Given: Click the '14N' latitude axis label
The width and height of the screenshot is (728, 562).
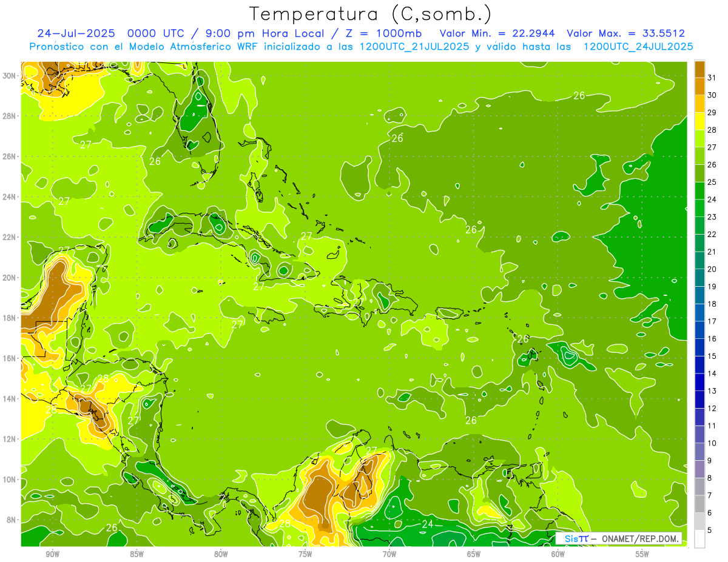Looking at the screenshot, I should (x=10, y=398).
